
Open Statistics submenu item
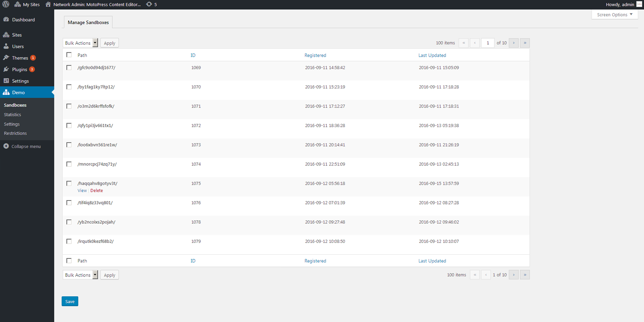click(x=12, y=115)
